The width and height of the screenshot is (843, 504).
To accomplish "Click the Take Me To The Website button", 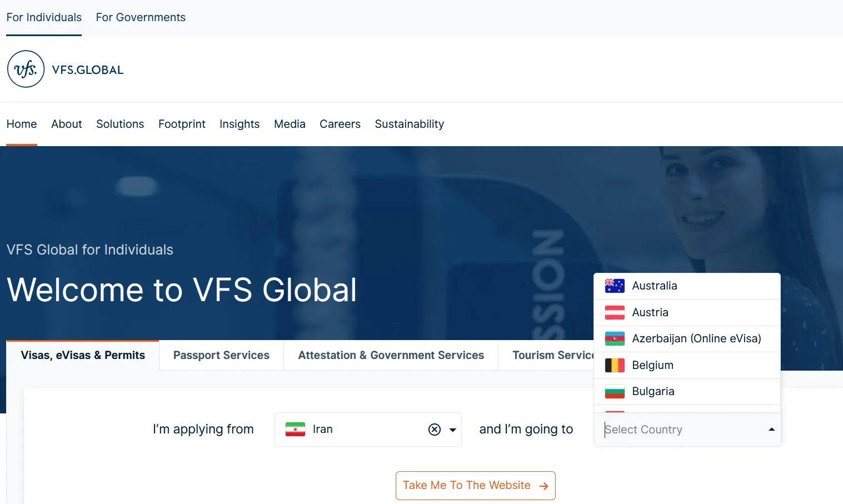I will (x=476, y=486).
